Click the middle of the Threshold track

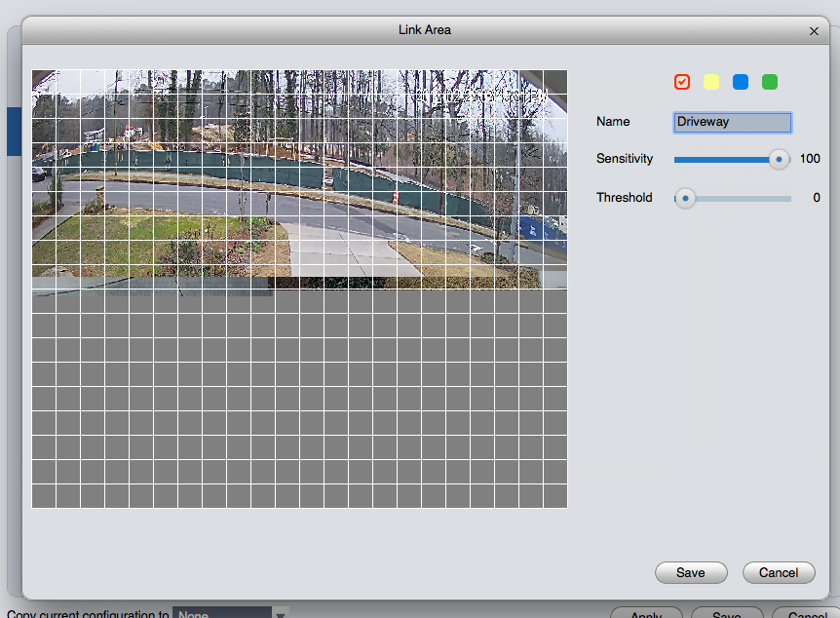733,198
